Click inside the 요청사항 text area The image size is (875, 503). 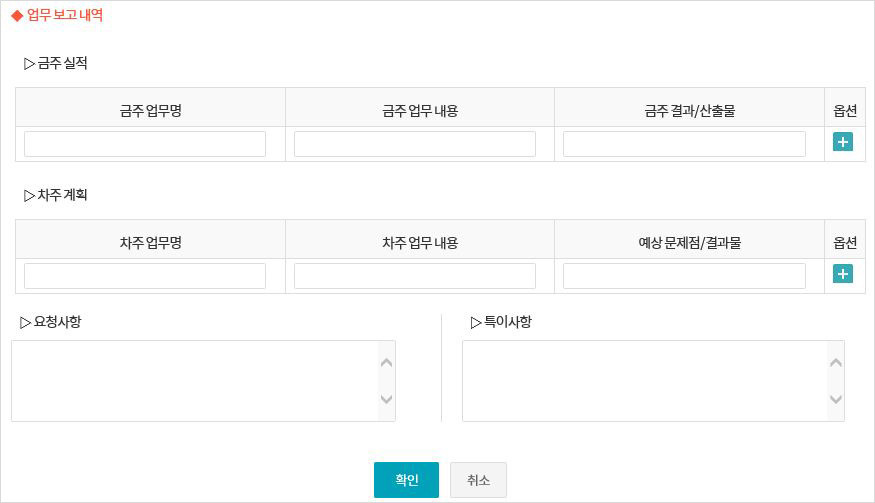[x=195, y=381]
